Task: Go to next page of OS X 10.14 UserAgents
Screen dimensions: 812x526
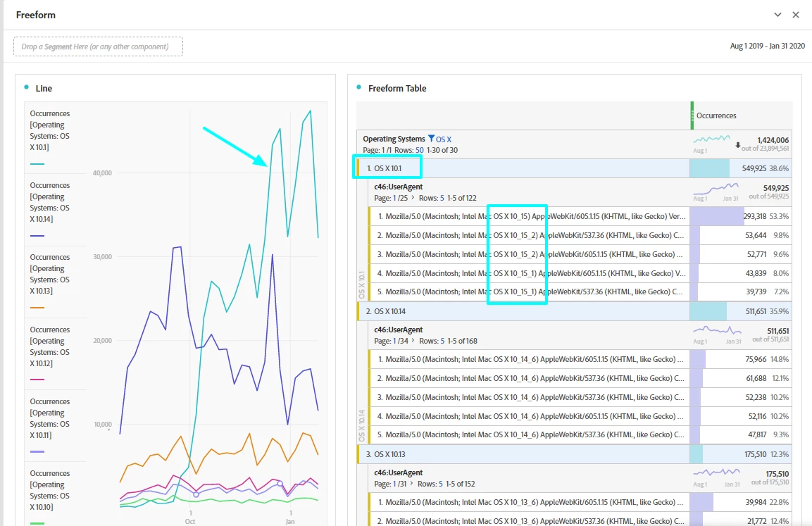Action: (x=412, y=341)
